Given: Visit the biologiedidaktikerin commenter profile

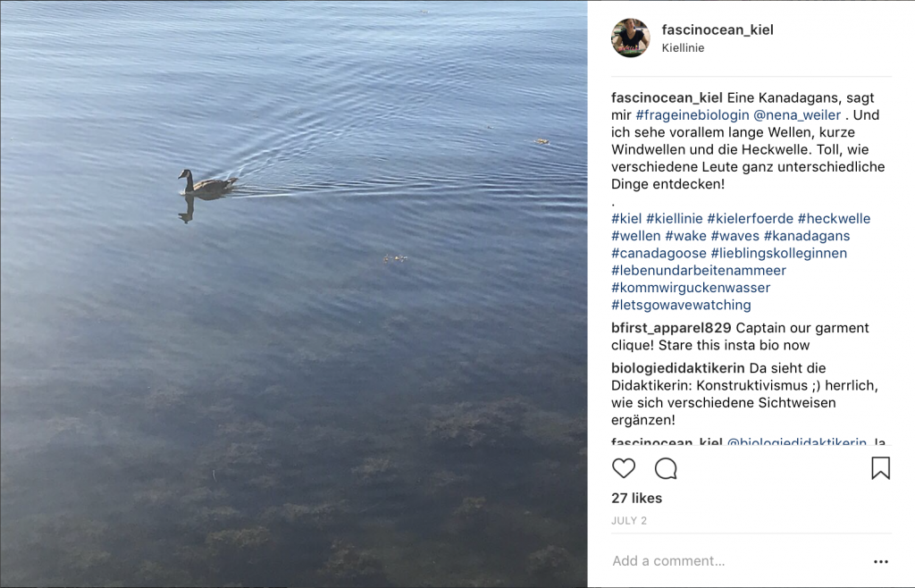Looking at the screenshot, I should pos(677,368).
